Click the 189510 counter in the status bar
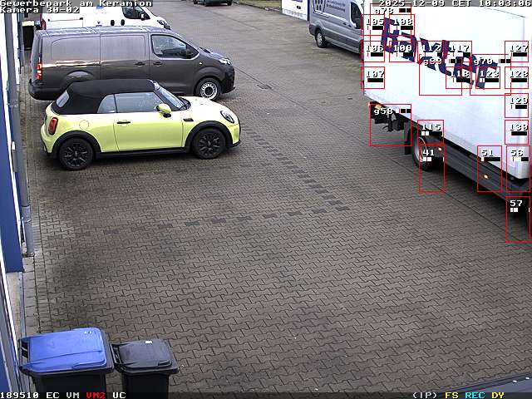The image size is (532, 399). point(19,395)
